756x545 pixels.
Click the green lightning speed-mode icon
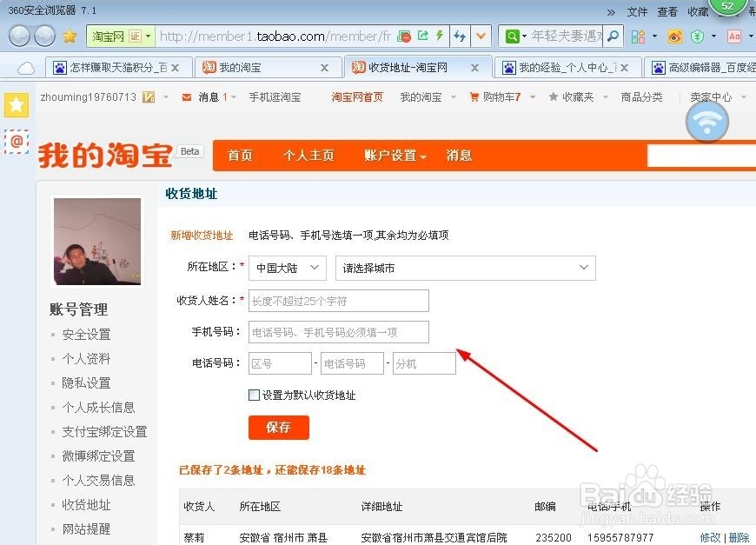click(x=439, y=36)
